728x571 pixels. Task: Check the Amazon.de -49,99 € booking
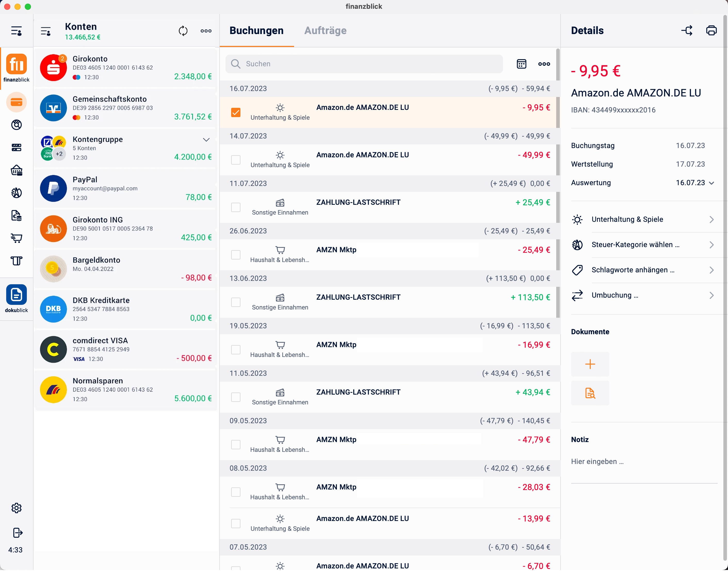coord(236,160)
